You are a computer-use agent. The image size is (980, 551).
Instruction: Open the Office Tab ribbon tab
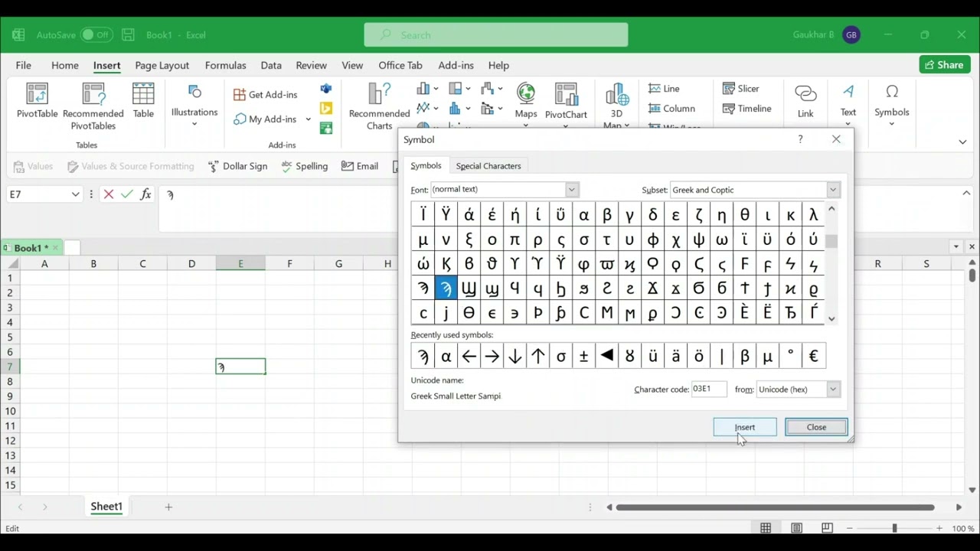(x=400, y=65)
